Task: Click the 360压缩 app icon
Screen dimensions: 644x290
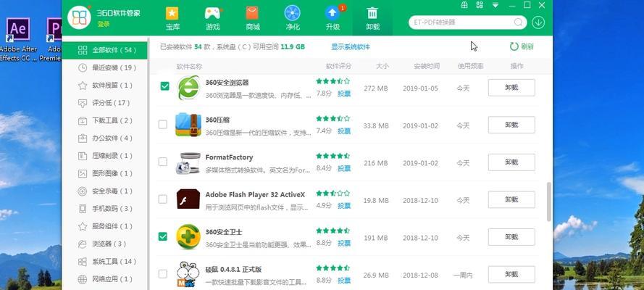Action: pyautogui.click(x=188, y=125)
